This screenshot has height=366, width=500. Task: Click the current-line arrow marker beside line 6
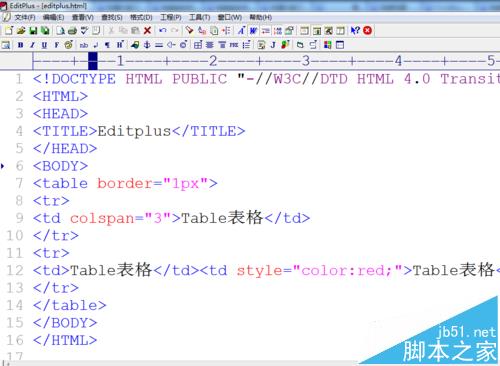point(3,166)
